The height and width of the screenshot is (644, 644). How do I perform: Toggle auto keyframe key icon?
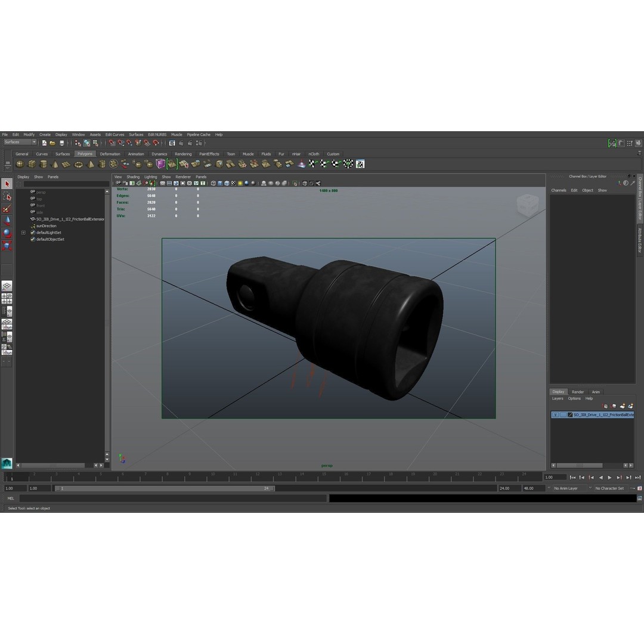633,488
